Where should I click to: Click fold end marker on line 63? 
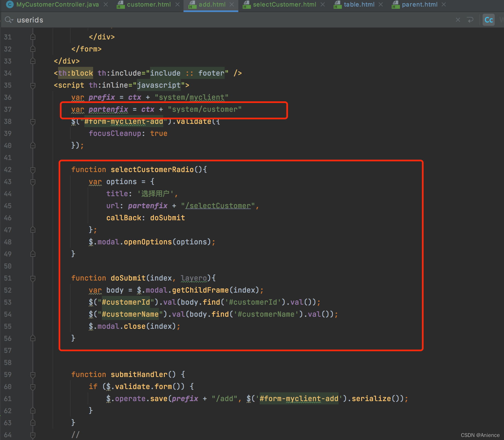coord(33,423)
